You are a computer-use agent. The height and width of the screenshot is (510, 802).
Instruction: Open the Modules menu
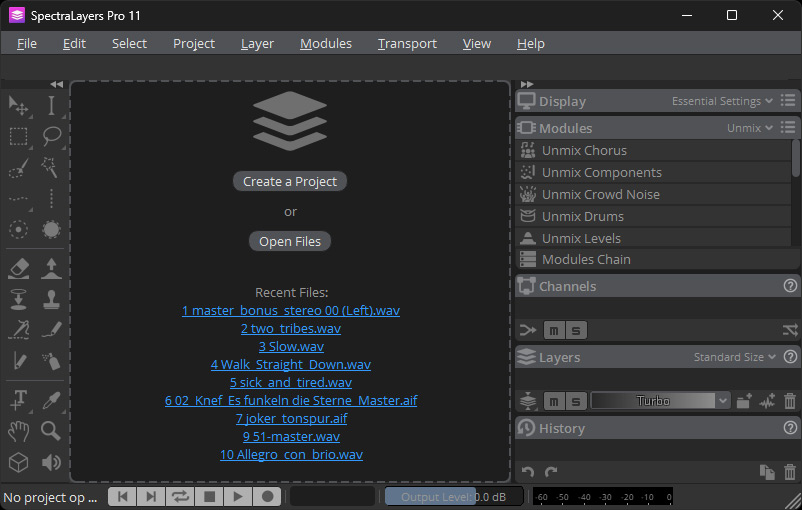tap(326, 43)
